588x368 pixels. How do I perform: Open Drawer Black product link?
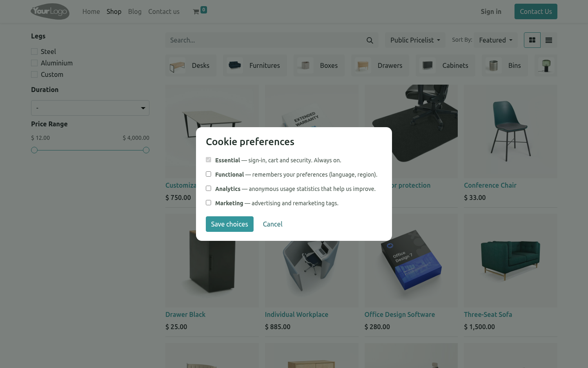point(185,314)
